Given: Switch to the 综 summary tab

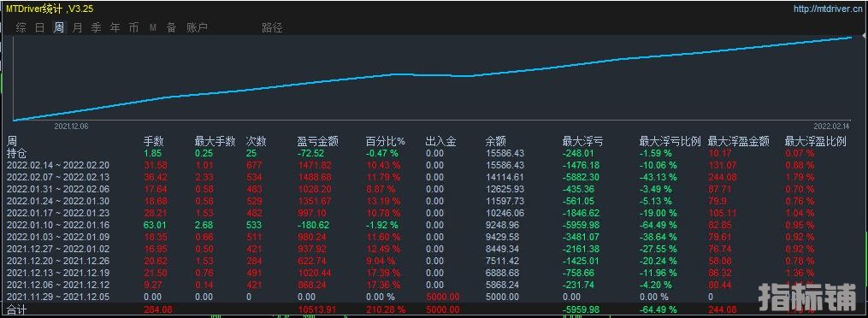Looking at the screenshot, I should pyautogui.click(x=21, y=27).
